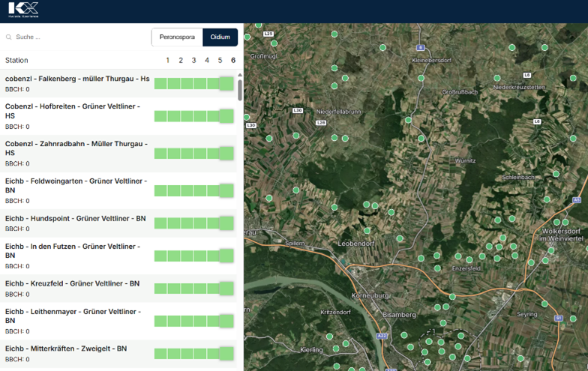Click first green risk bar of Eichb Kreuzfeld
This screenshot has width=588, height=371.
pos(160,289)
